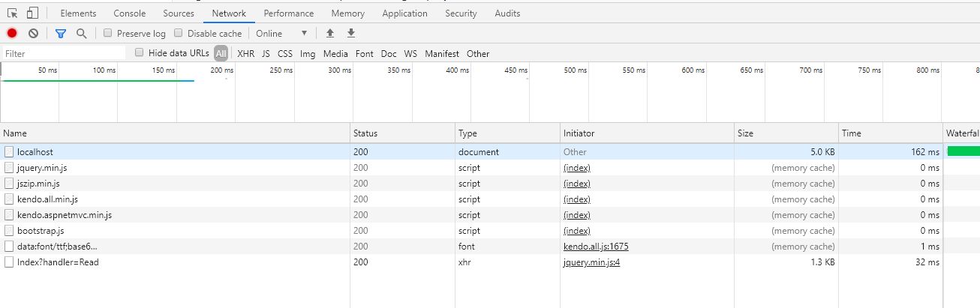Image resolution: width=980 pixels, height=308 pixels.
Task: Open the Online throttling dropdown
Action: pos(281,34)
